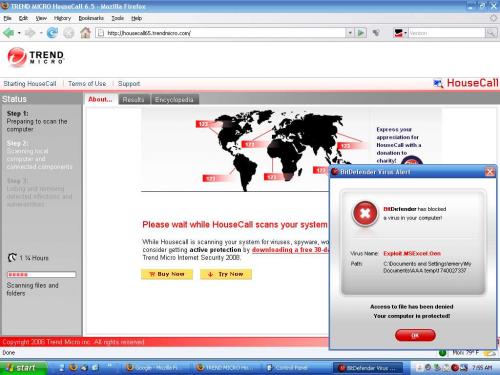The width and height of the screenshot is (500, 375).
Task: Click the Starting HouseCall link
Action: click(x=30, y=83)
